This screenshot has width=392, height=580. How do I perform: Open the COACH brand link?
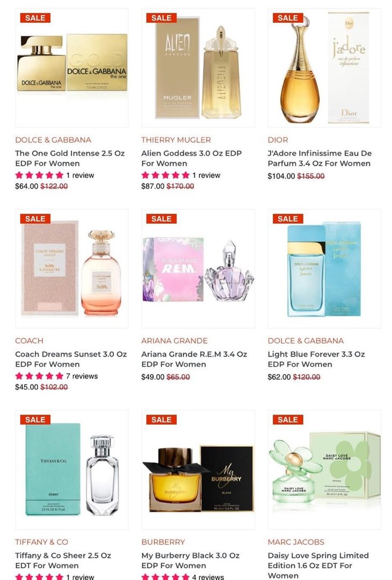click(x=29, y=340)
